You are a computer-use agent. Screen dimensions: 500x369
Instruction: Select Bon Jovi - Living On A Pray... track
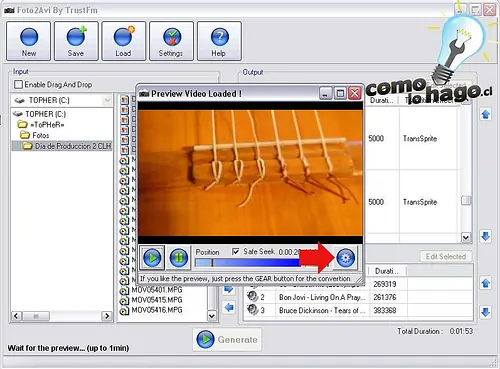[x=322, y=297]
